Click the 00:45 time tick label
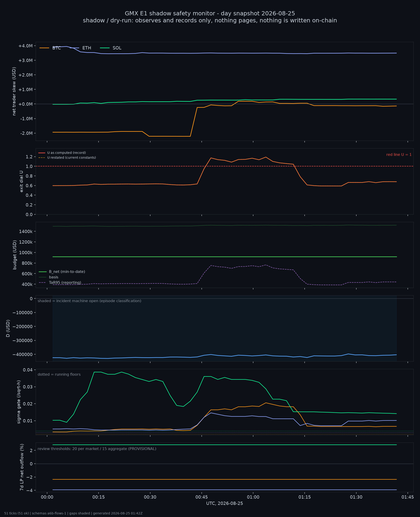This screenshot has width=420, height=517. (201, 497)
